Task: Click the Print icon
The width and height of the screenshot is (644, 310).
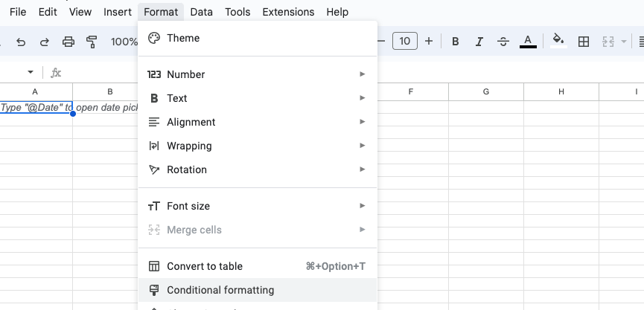Action: [68, 42]
